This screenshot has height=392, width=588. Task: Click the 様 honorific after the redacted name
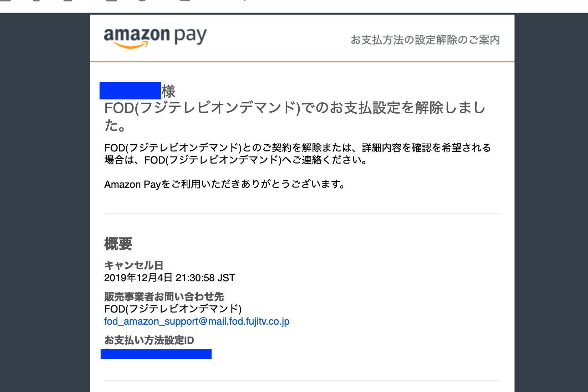pyautogui.click(x=168, y=91)
